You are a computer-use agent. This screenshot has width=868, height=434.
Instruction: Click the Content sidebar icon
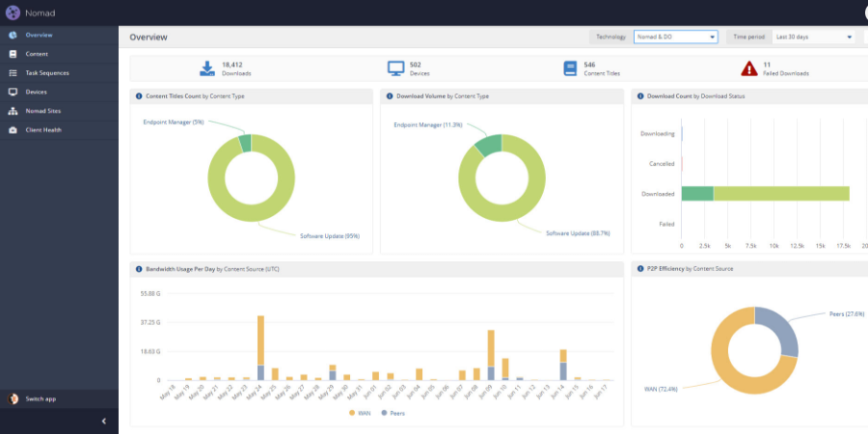pyautogui.click(x=13, y=54)
